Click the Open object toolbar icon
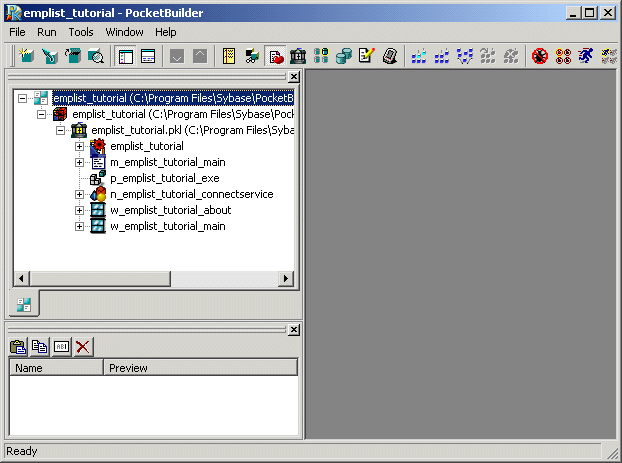622x463 pixels. [73, 56]
